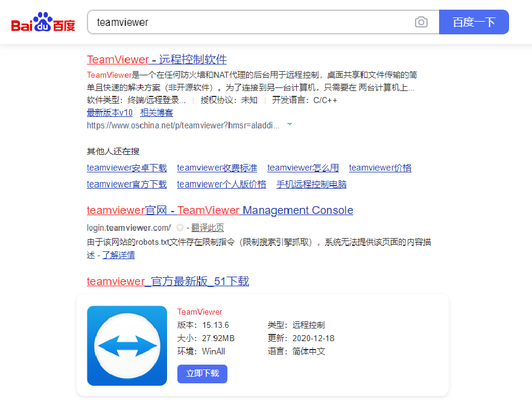Expand the green arrow beside oschina URL

point(290,124)
